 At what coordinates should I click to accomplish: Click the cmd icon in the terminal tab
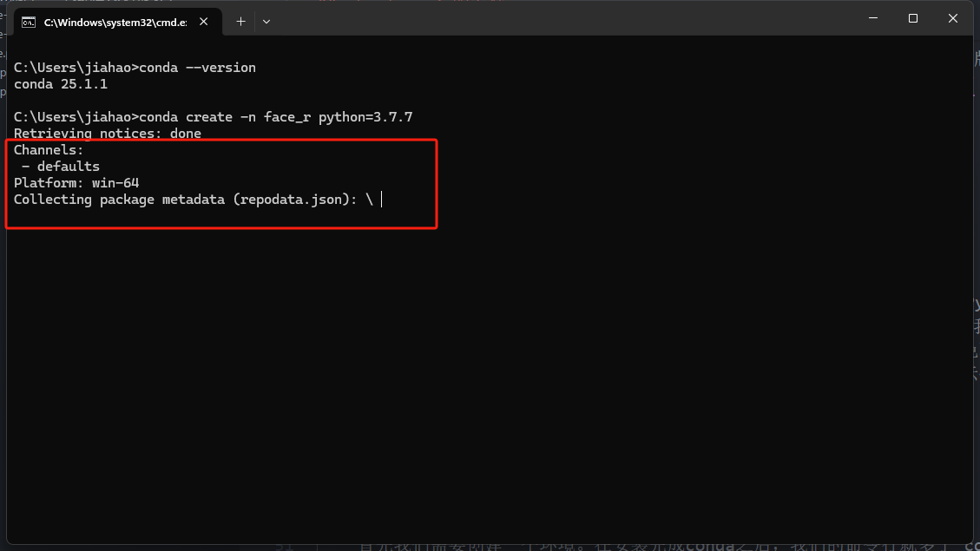29,22
